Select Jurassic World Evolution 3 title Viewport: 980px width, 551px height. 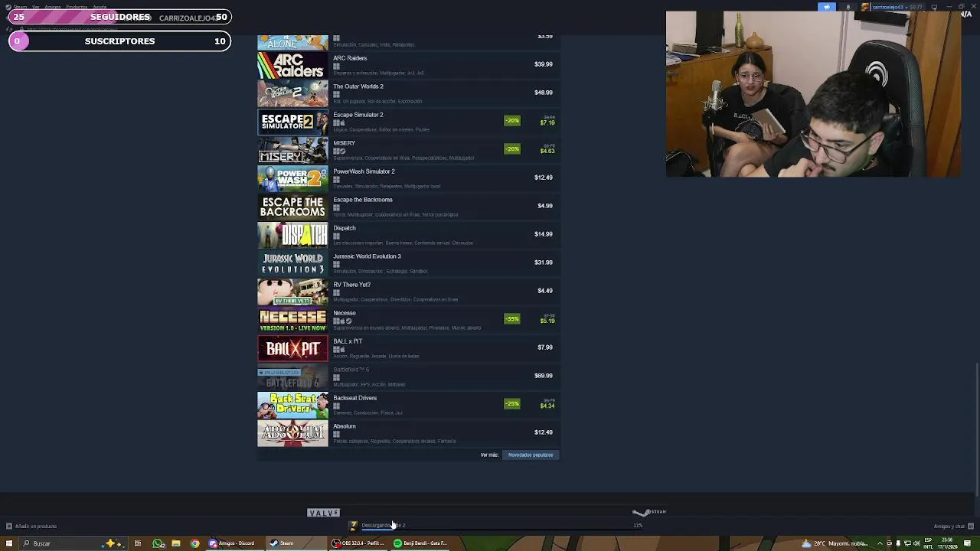tap(367, 256)
